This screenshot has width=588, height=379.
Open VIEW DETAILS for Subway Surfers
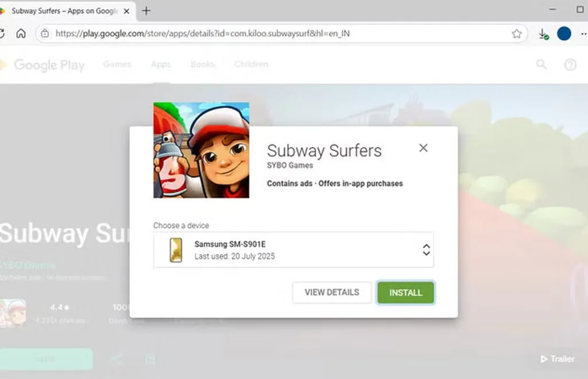click(x=332, y=292)
